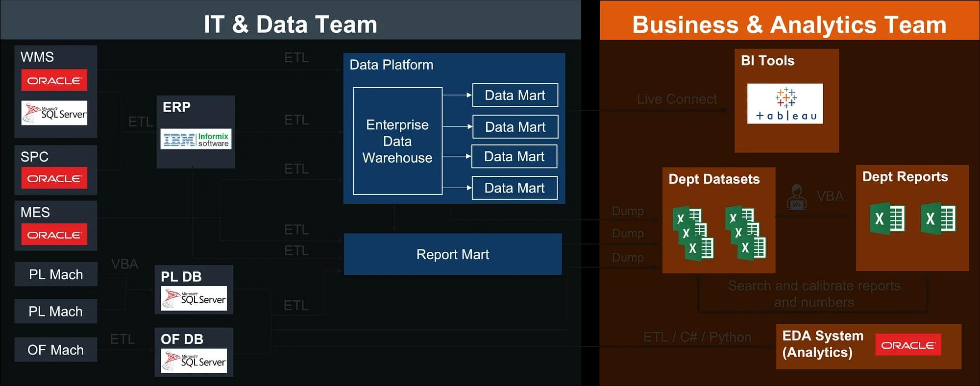Image resolution: width=980 pixels, height=386 pixels.
Task: Select the Tableau logo in BI Tools
Action: click(x=785, y=104)
